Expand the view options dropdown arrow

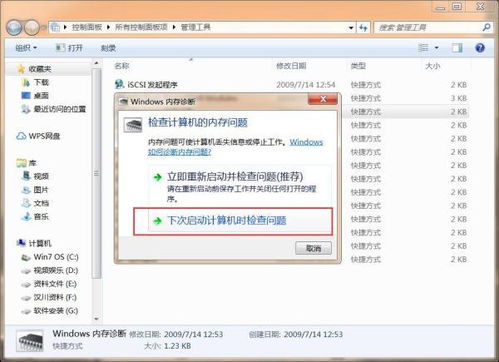pos(437,48)
